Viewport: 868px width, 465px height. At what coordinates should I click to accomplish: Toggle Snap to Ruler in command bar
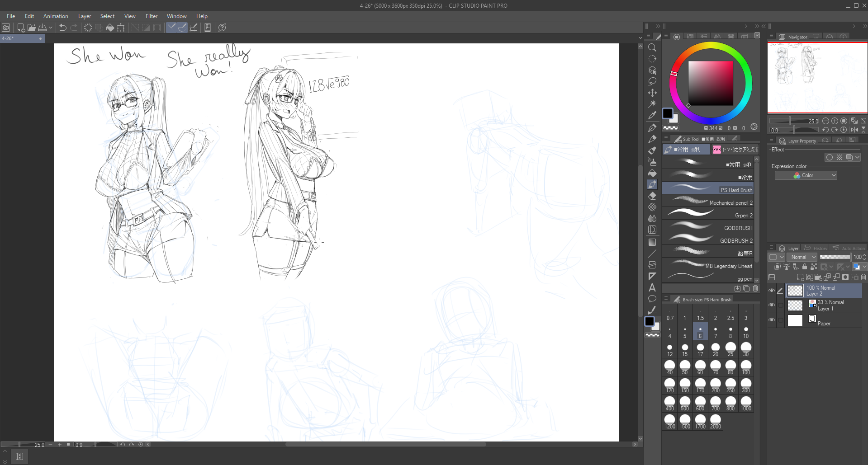171,28
